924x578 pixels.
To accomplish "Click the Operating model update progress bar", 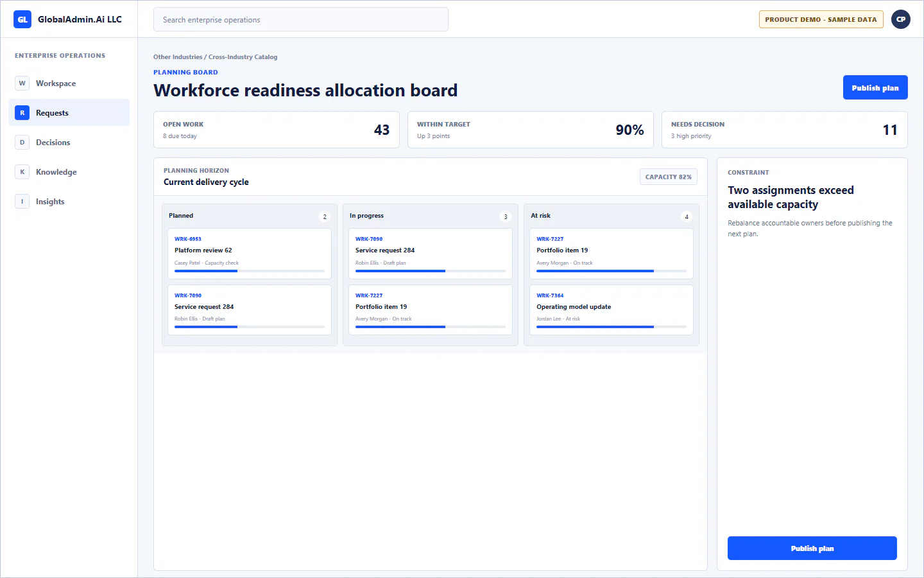I will [612, 327].
